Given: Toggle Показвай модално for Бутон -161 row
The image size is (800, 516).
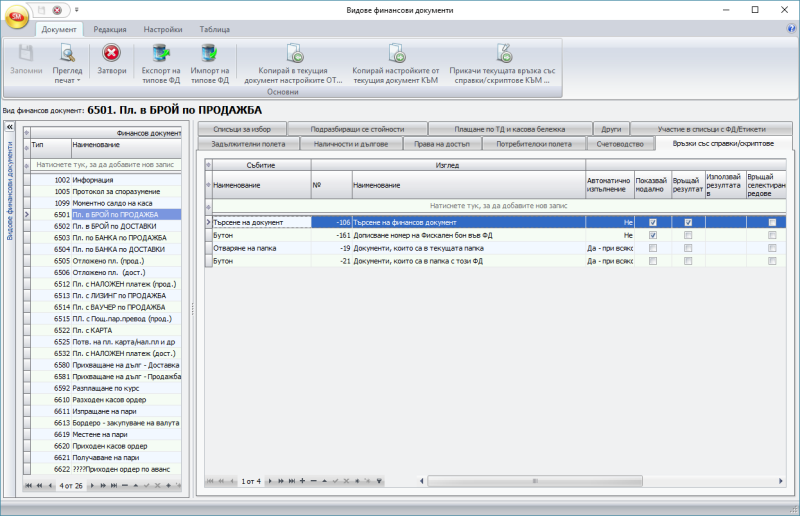Looking at the screenshot, I should point(653,235).
